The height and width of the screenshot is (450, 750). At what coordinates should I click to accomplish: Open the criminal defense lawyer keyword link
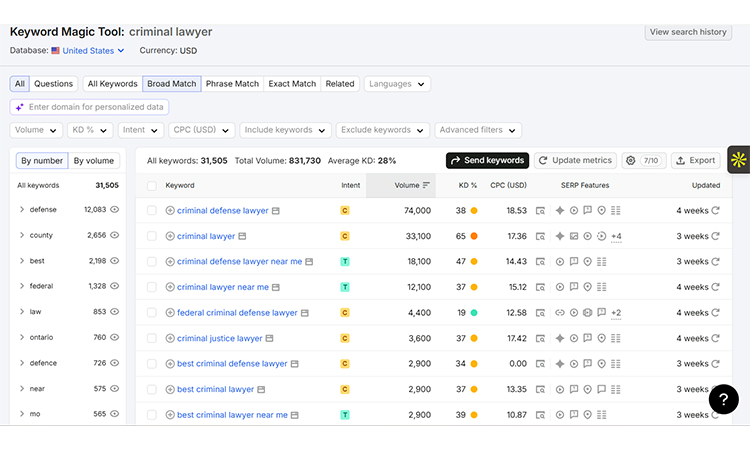click(x=222, y=210)
